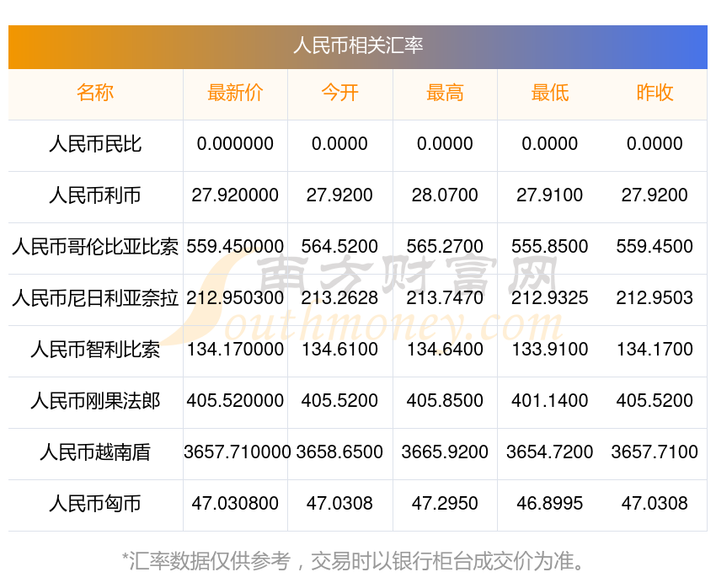Click the 134.1700 previous close value
The image size is (716, 588).
(655, 350)
